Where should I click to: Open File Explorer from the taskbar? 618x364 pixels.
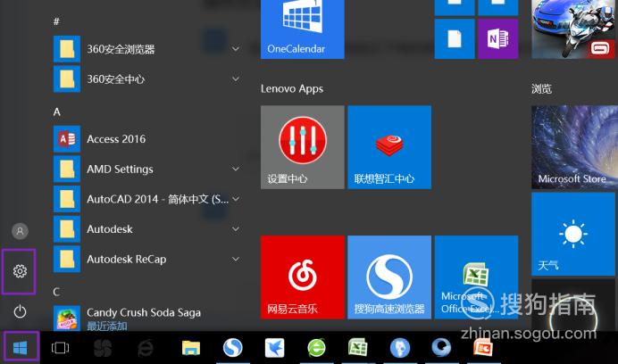[x=191, y=348]
